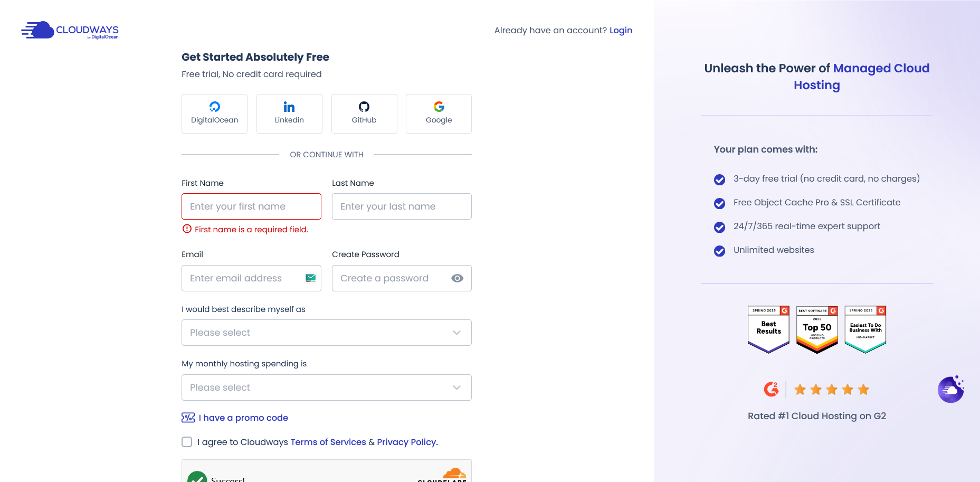This screenshot has height=482, width=980.
Task: Toggle password visibility eye icon
Action: (x=458, y=278)
